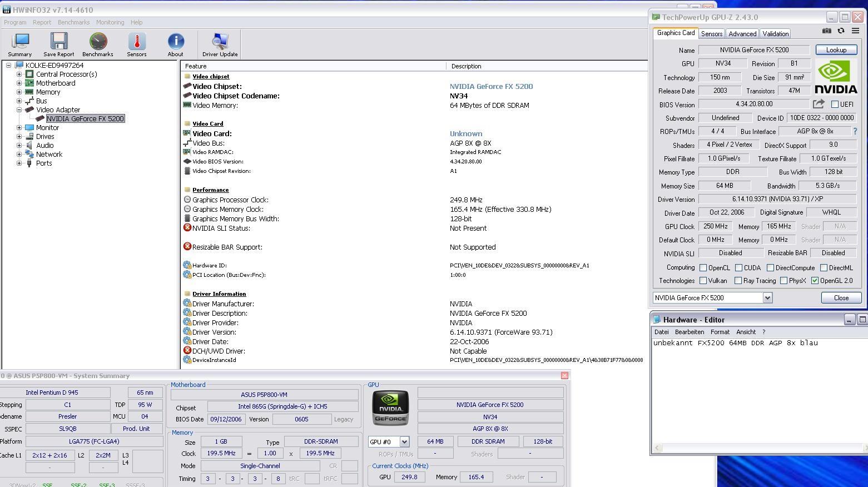Expand the Drives node expander
The width and height of the screenshot is (868, 487).
tap(19, 136)
